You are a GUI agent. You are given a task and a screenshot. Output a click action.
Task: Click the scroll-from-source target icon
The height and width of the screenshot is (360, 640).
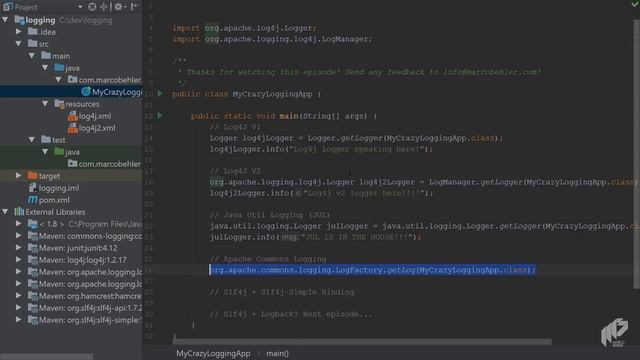click(x=93, y=7)
